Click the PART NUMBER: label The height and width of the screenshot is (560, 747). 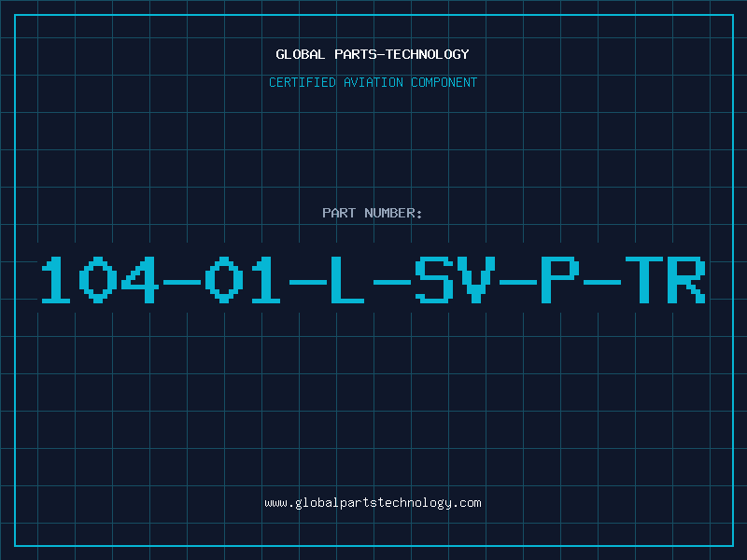click(x=373, y=213)
